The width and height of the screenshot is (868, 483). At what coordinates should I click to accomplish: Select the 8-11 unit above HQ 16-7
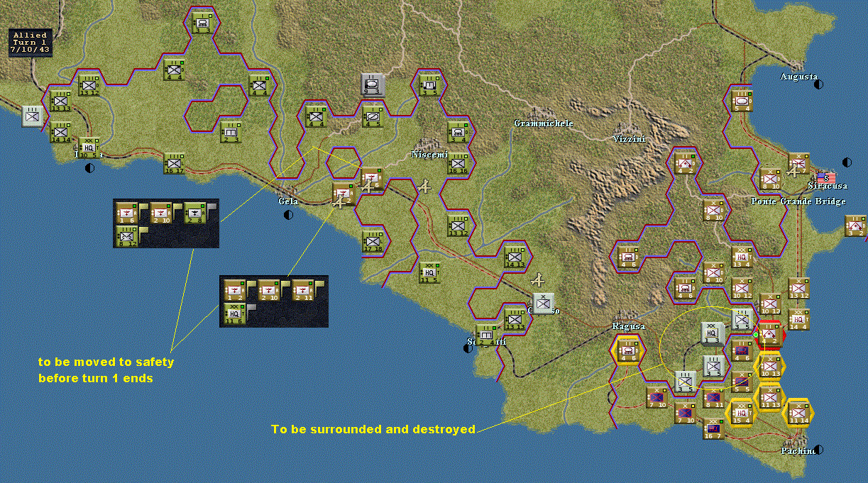(x=713, y=397)
